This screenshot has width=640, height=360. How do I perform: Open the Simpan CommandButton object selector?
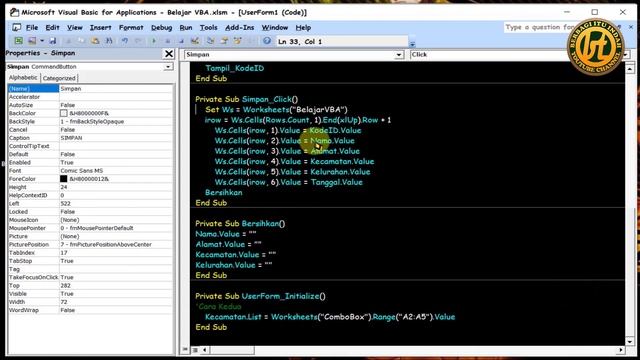(x=169, y=67)
